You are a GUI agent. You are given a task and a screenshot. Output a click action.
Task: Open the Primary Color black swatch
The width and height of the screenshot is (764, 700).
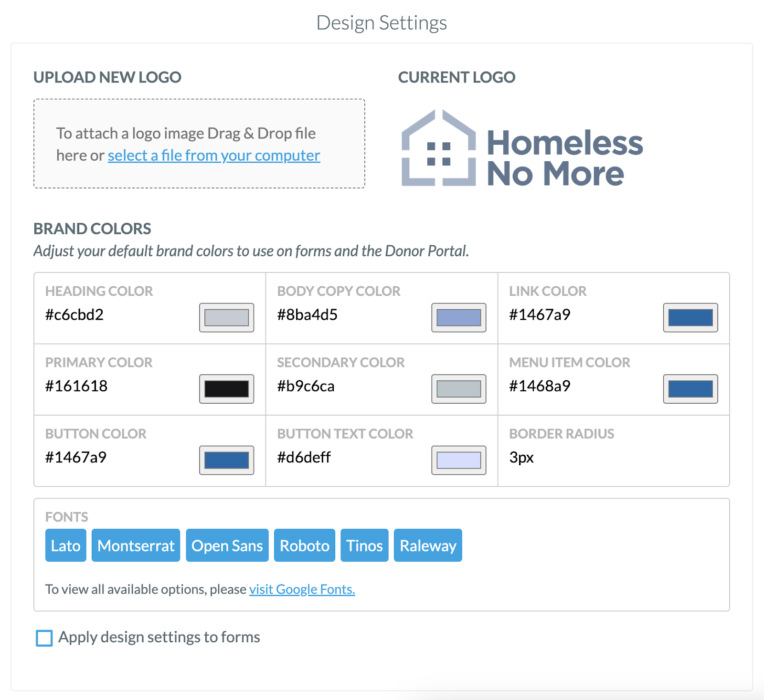point(226,389)
